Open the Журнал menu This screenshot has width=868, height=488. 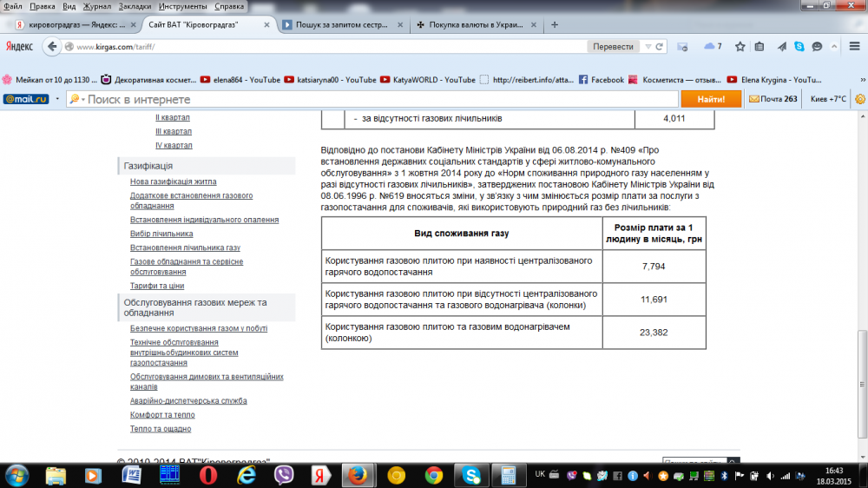click(97, 6)
